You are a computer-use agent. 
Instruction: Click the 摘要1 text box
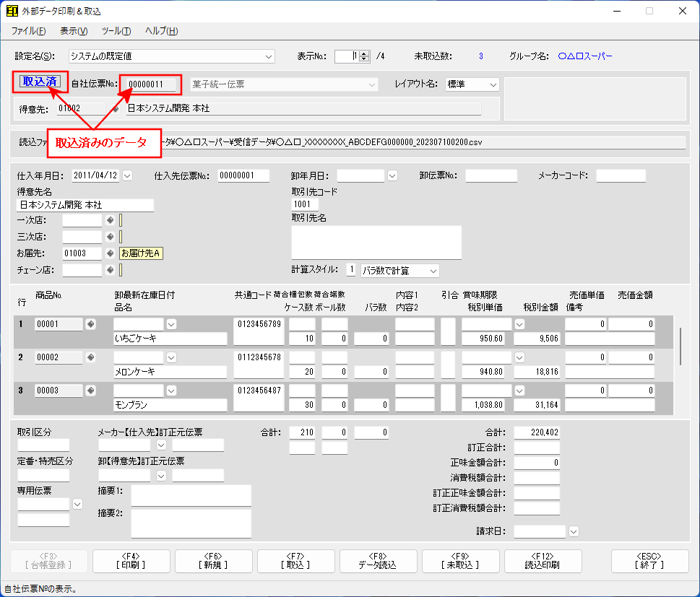tap(191, 495)
